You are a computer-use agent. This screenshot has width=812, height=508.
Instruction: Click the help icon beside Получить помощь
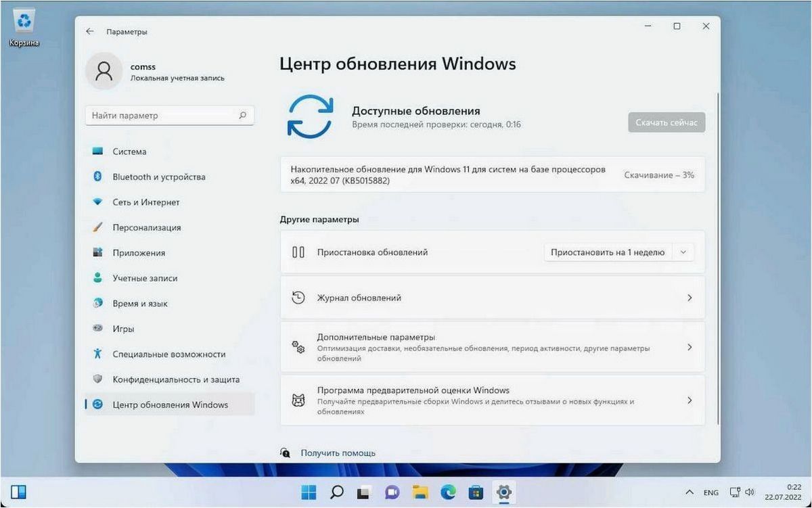(x=286, y=453)
